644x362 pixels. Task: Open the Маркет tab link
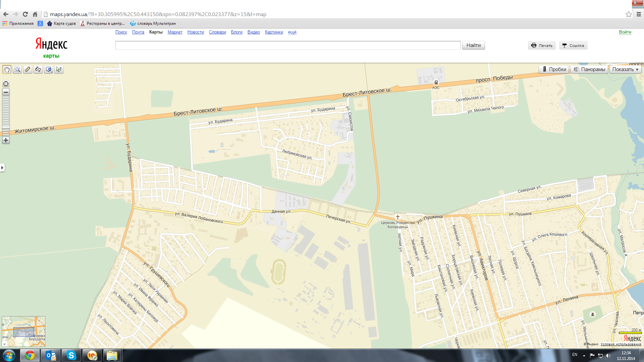175,32
